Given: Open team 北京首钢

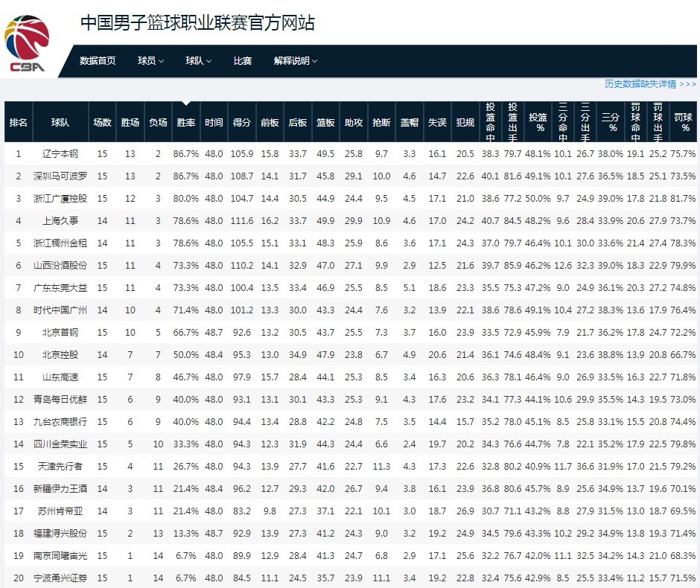Looking at the screenshot, I should point(60,333).
